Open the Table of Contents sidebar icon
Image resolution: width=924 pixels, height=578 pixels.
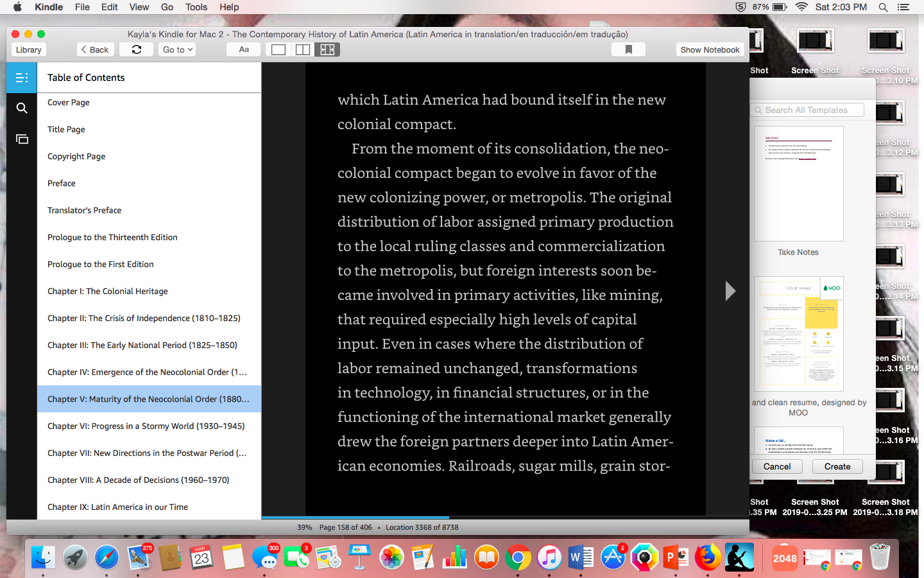tap(22, 78)
